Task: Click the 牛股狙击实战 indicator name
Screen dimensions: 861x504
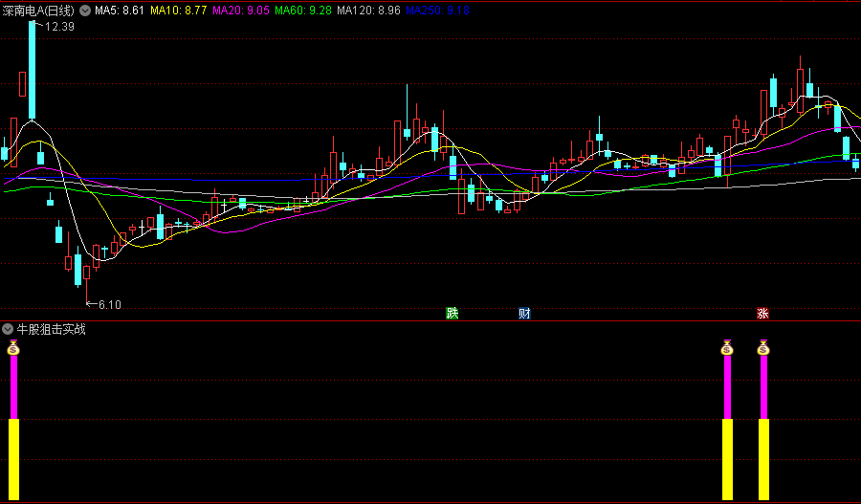Action: click(52, 329)
